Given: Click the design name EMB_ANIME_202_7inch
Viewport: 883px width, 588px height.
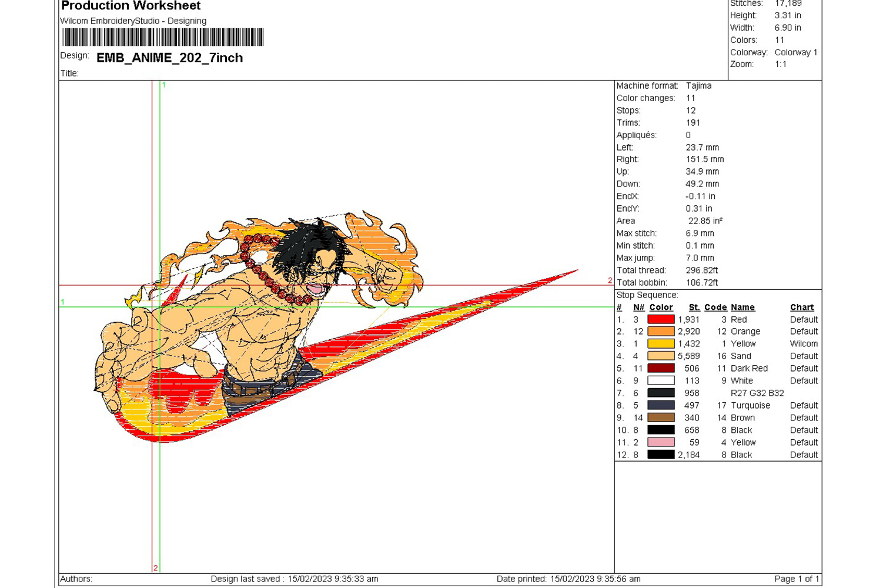Looking at the screenshot, I should pos(169,58).
